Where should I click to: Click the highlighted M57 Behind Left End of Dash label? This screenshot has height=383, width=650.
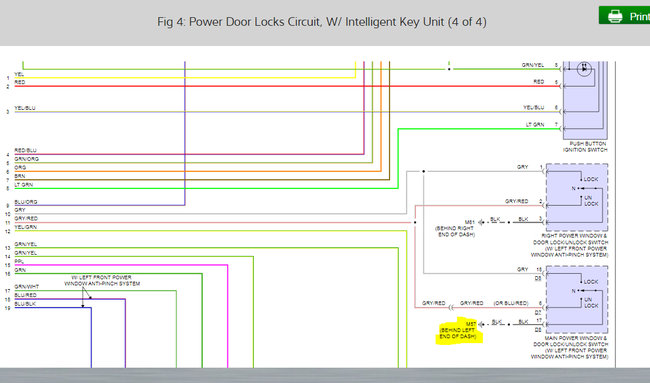point(458,331)
